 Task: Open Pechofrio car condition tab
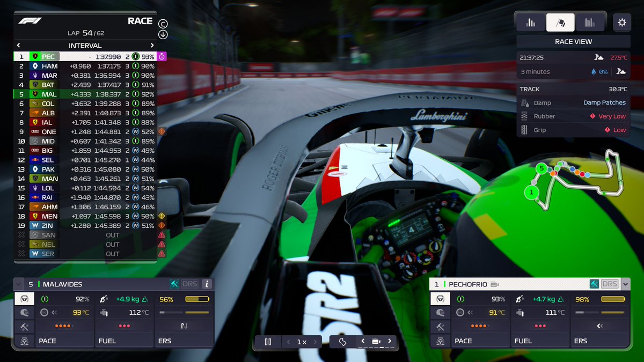(440, 341)
